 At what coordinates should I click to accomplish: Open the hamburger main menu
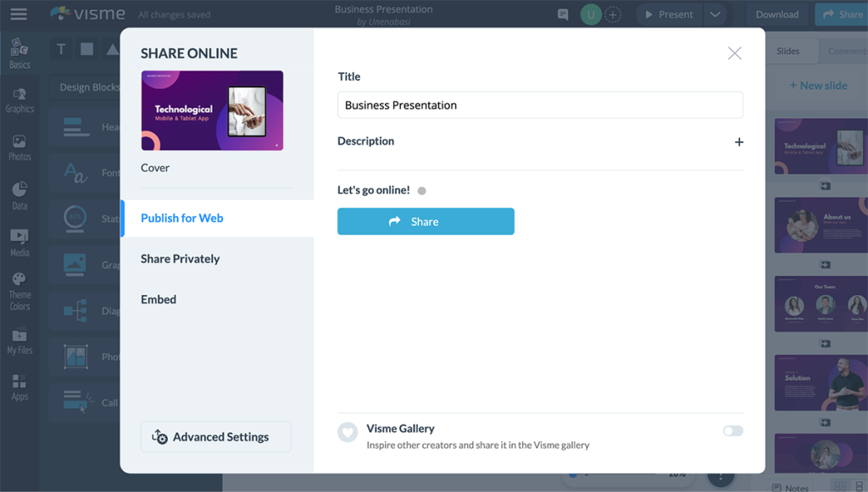(18, 14)
